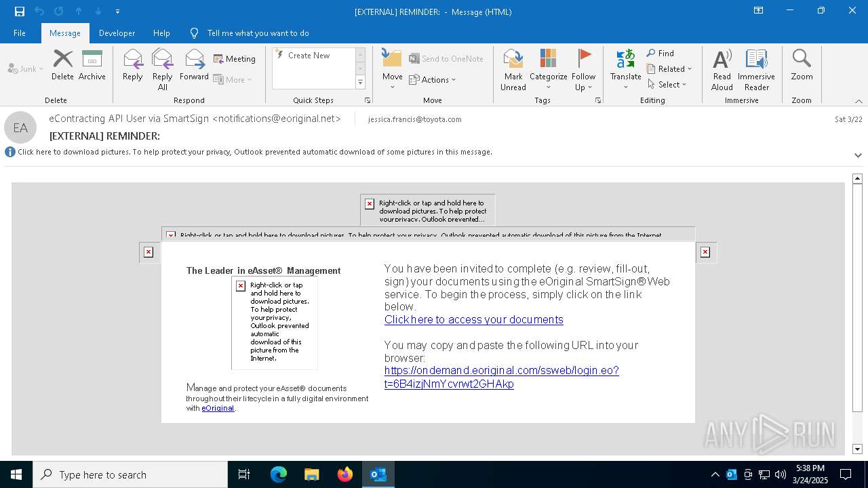Switch to the Message tab
The width and height of the screenshot is (868, 488).
tap(65, 33)
